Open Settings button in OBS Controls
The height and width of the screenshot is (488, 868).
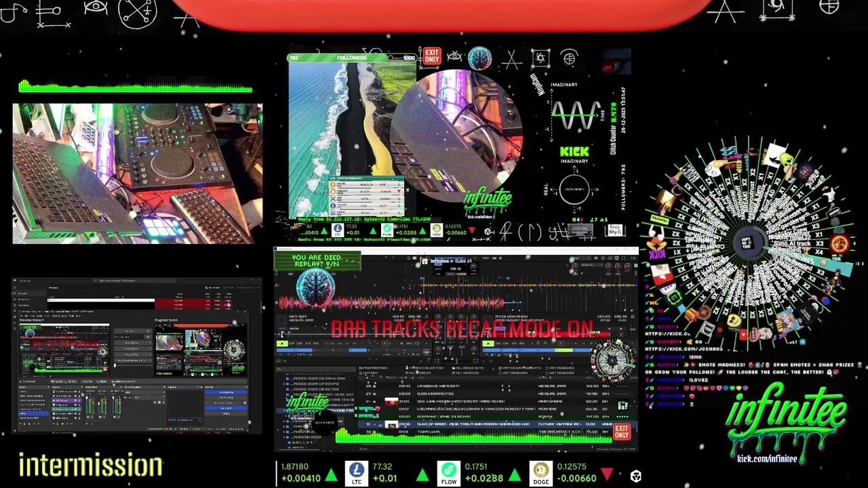click(226, 413)
